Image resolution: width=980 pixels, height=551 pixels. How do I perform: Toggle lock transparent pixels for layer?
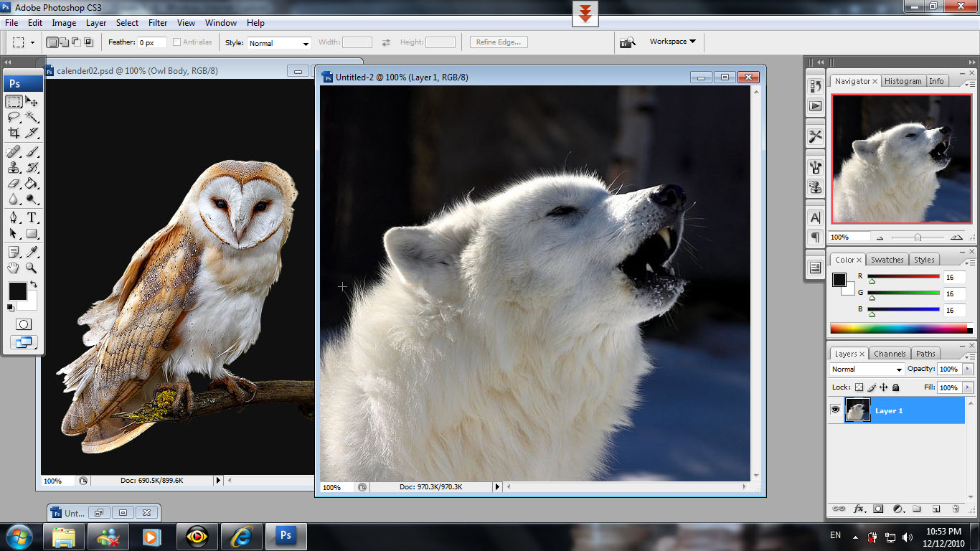pyautogui.click(x=859, y=387)
